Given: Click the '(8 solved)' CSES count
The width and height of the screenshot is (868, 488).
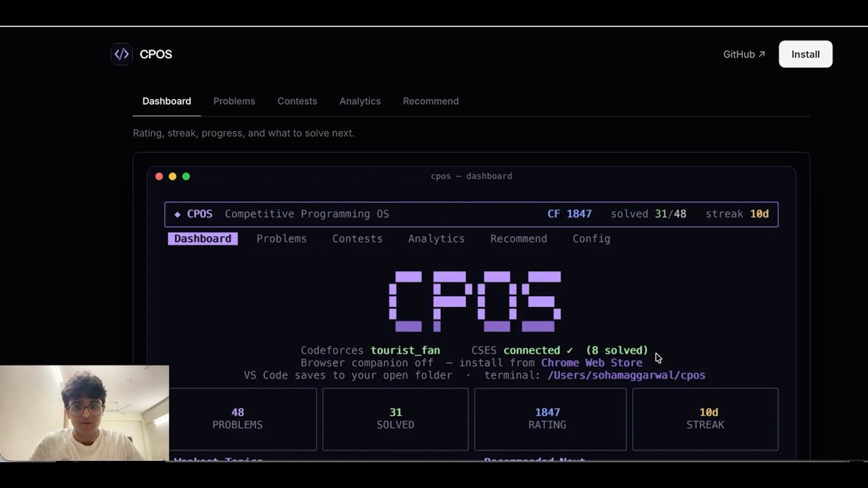Looking at the screenshot, I should (x=617, y=350).
